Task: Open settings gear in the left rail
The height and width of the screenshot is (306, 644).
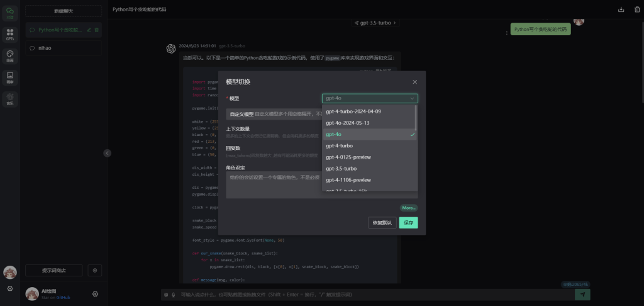Action: click(10, 289)
